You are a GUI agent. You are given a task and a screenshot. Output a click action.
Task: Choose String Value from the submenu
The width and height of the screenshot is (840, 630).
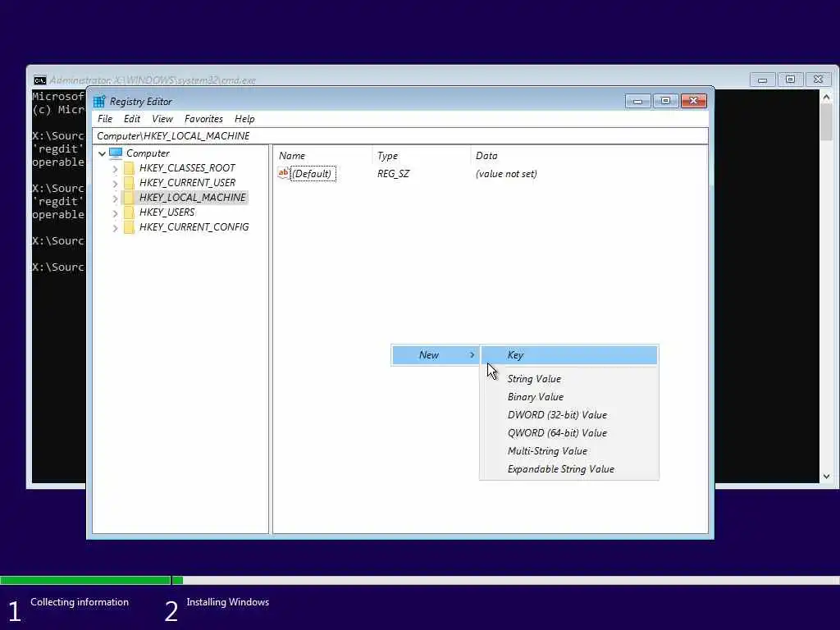569,379
